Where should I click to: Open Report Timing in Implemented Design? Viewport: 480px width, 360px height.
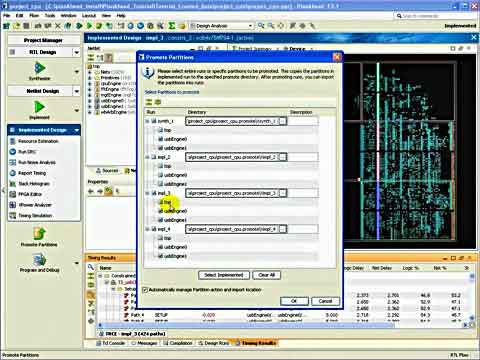coord(32,173)
